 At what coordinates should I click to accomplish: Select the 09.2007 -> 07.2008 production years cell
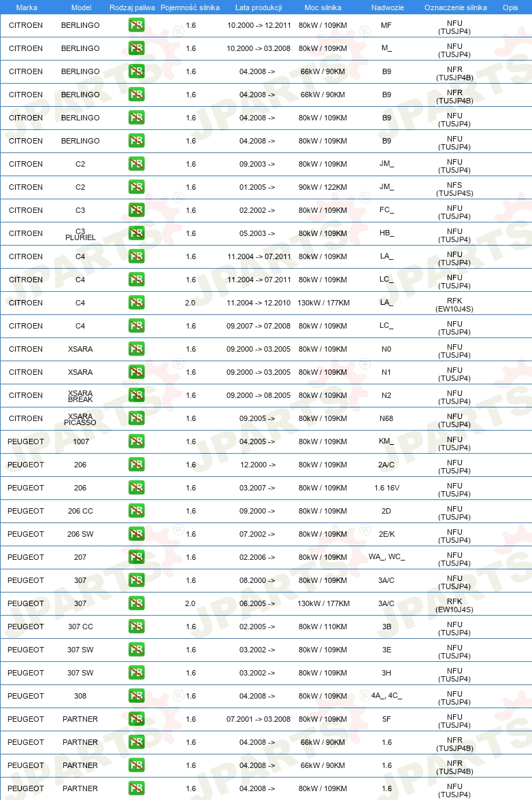point(259,326)
